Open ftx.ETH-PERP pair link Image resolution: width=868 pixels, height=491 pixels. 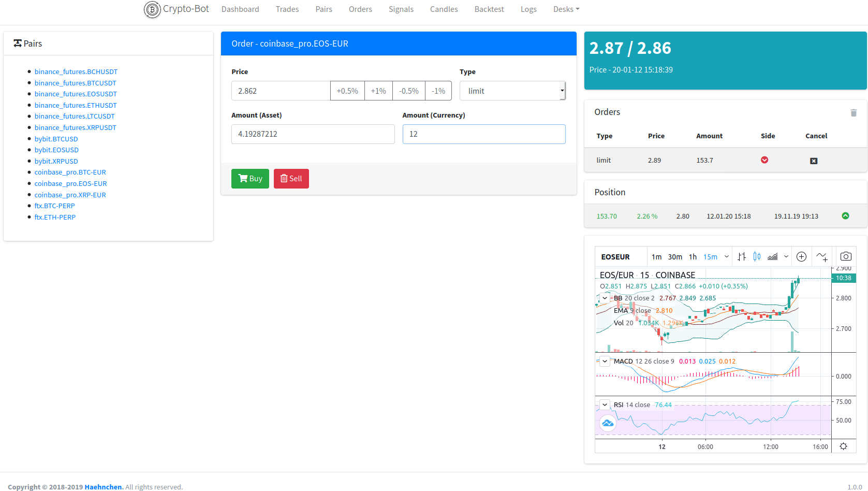point(55,218)
